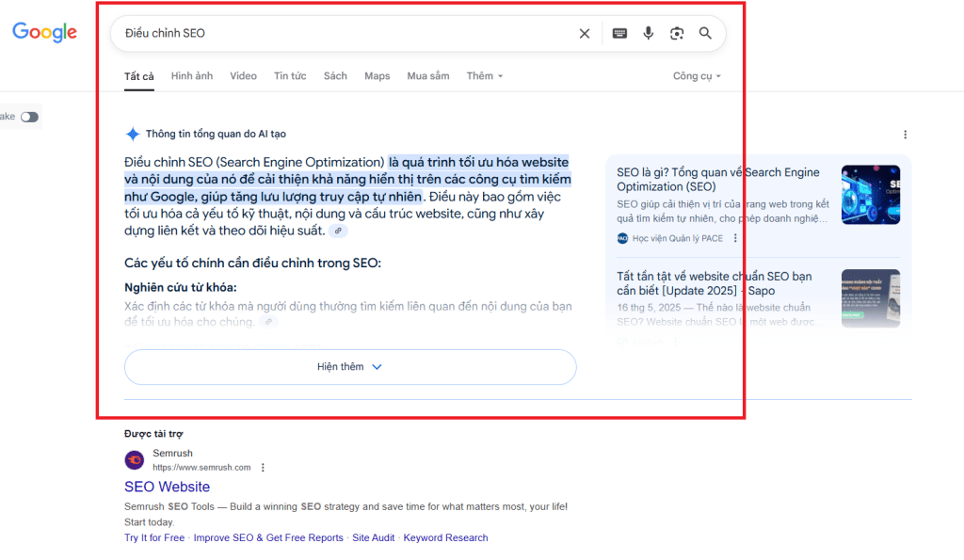Click link icon after hiệu suất paragraph

338,231
